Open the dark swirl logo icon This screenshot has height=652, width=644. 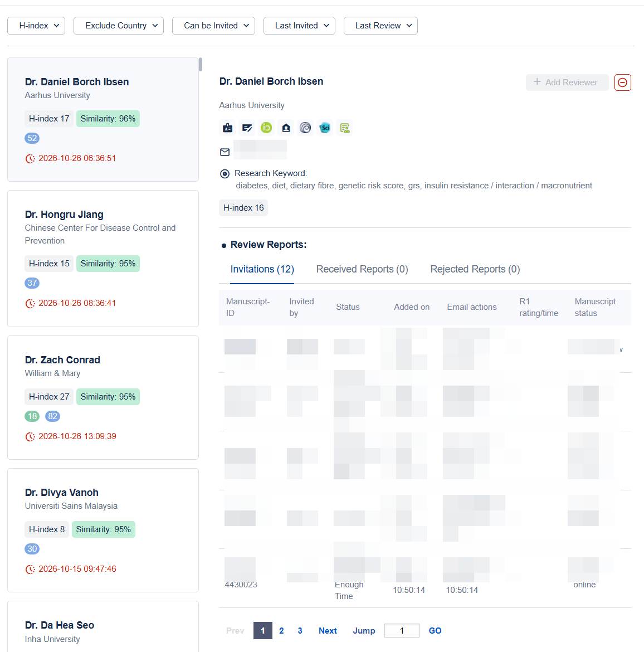306,128
